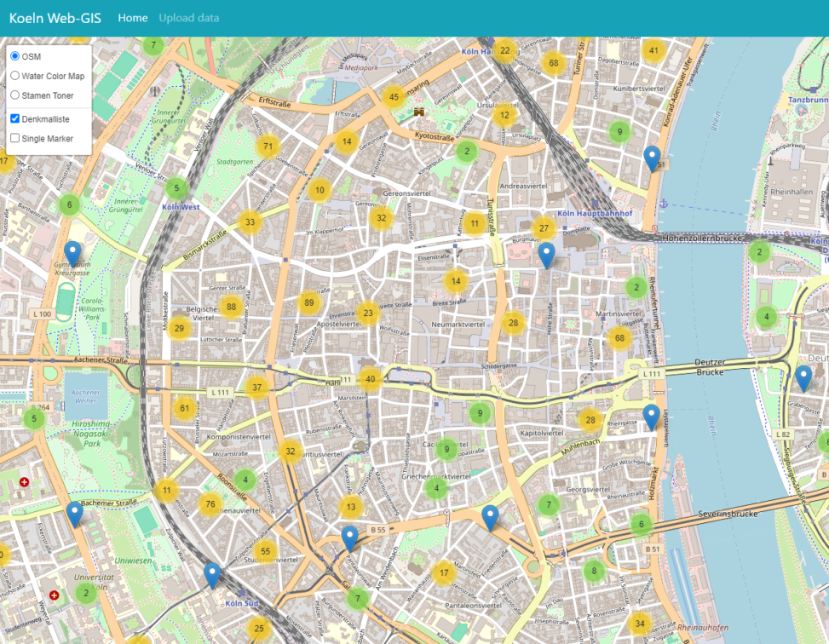Open the Home navigation item
829x644 pixels.
(133, 17)
